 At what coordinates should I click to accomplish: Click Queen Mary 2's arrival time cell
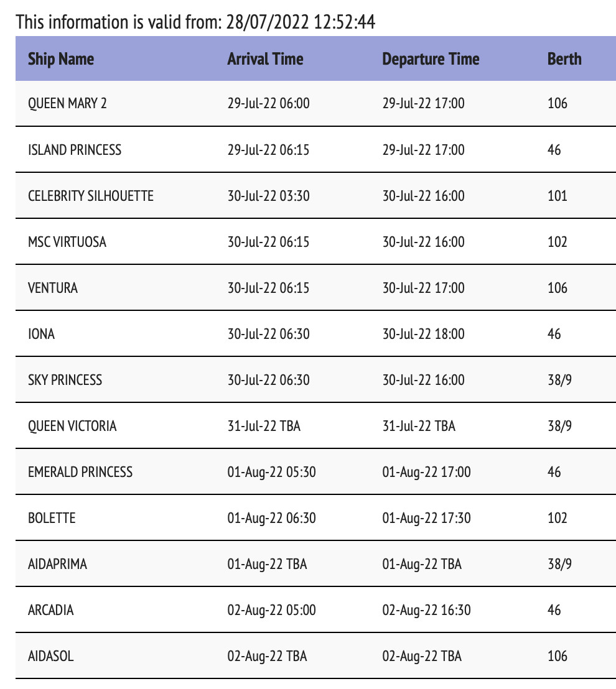click(268, 103)
